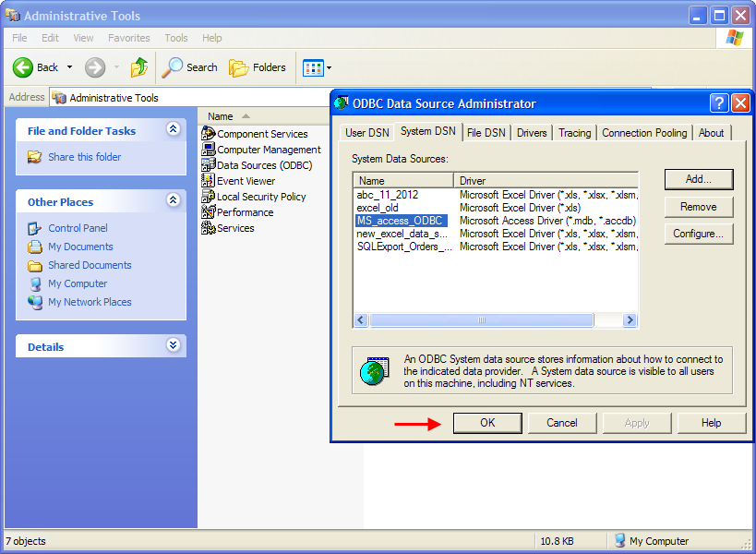The height and width of the screenshot is (554, 756).
Task: Click Administrative Tools icon in address bar
Action: 59,97
